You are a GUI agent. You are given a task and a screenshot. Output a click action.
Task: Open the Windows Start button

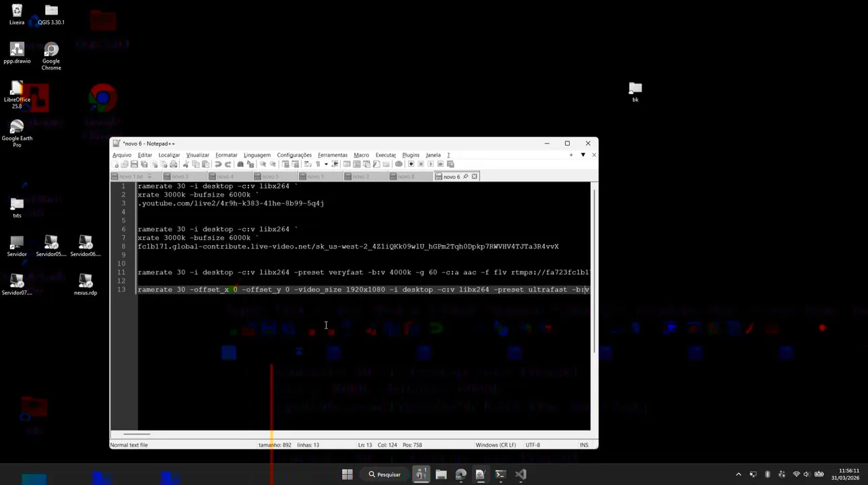pos(347,474)
